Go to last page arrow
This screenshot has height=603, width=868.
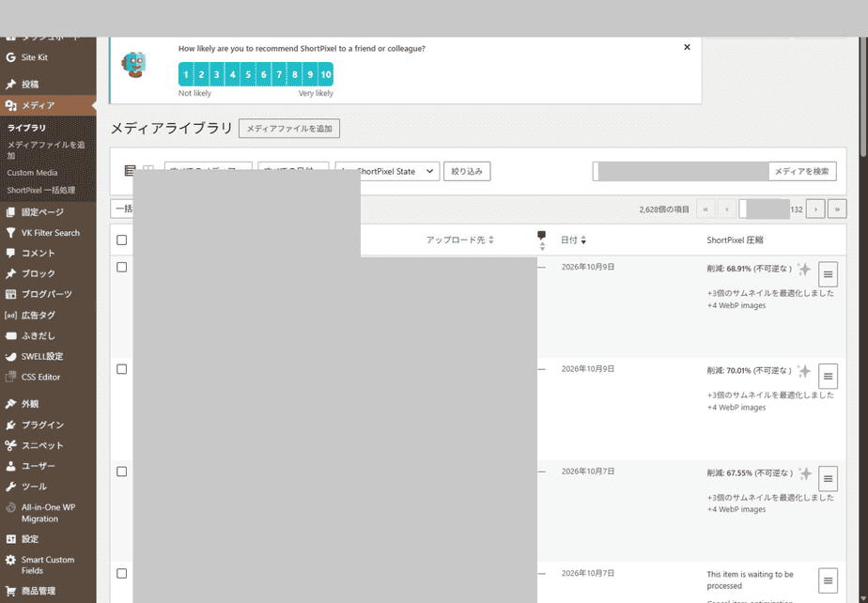coord(837,209)
